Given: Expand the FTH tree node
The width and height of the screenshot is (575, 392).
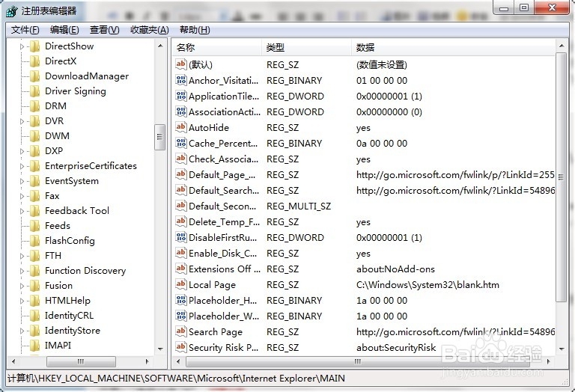Looking at the screenshot, I should pyautogui.click(x=22, y=256).
